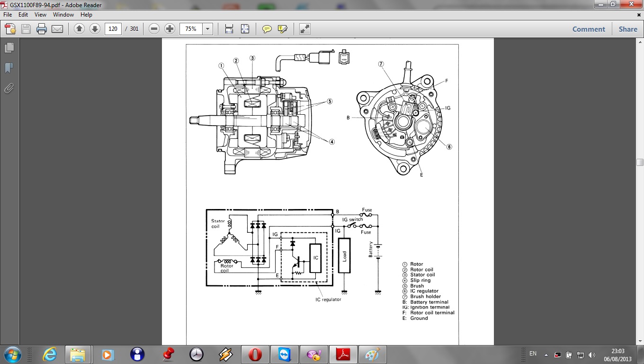Click the Save file floppy icon
The height and width of the screenshot is (364, 644).
click(x=26, y=29)
